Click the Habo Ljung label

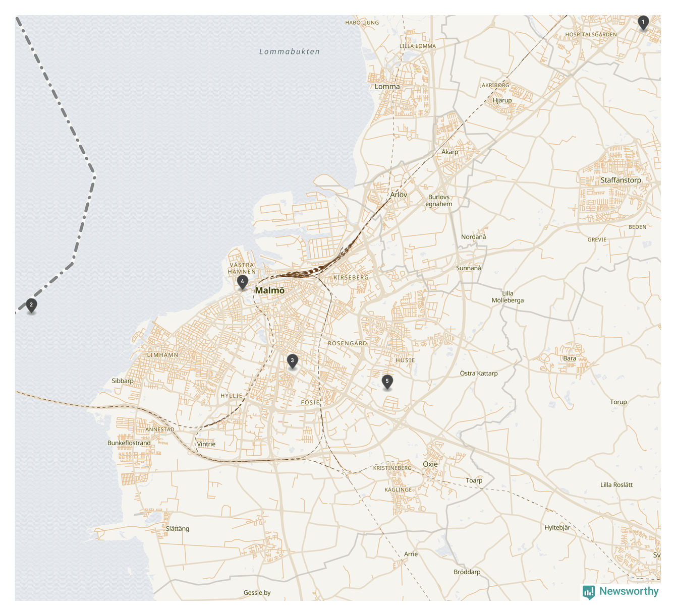click(x=362, y=23)
